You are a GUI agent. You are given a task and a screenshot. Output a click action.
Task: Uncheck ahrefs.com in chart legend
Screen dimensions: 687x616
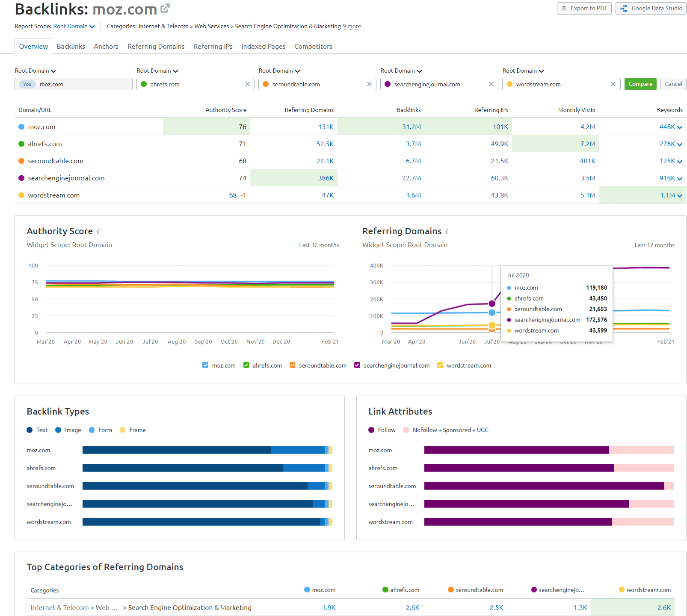[x=246, y=365]
